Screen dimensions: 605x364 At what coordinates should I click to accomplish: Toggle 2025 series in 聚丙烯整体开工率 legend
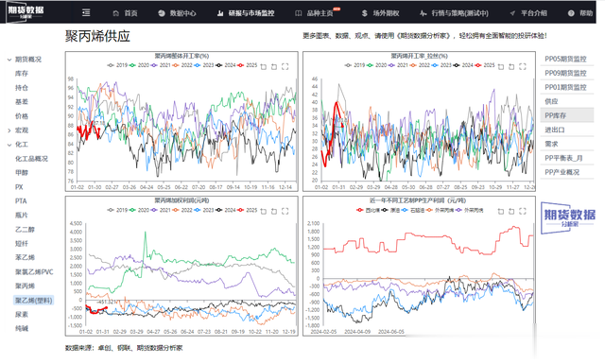pos(247,65)
